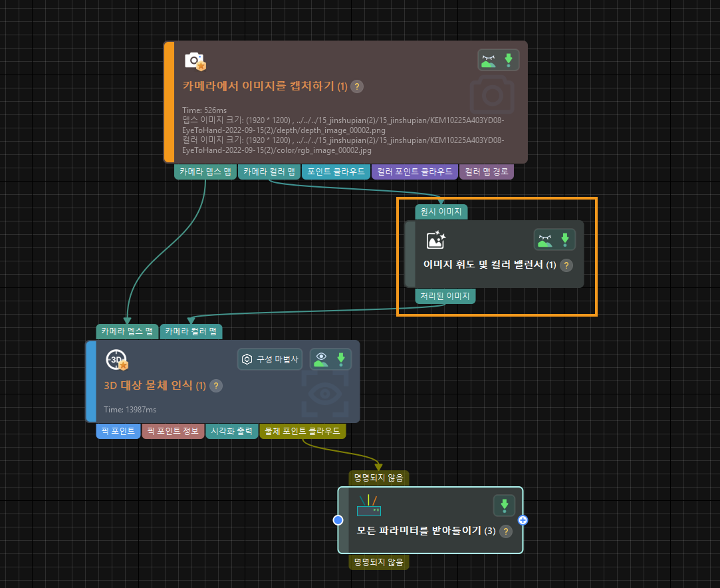The width and height of the screenshot is (720, 588).
Task: Toggle output visualization on camera capture step
Action: click(489, 60)
